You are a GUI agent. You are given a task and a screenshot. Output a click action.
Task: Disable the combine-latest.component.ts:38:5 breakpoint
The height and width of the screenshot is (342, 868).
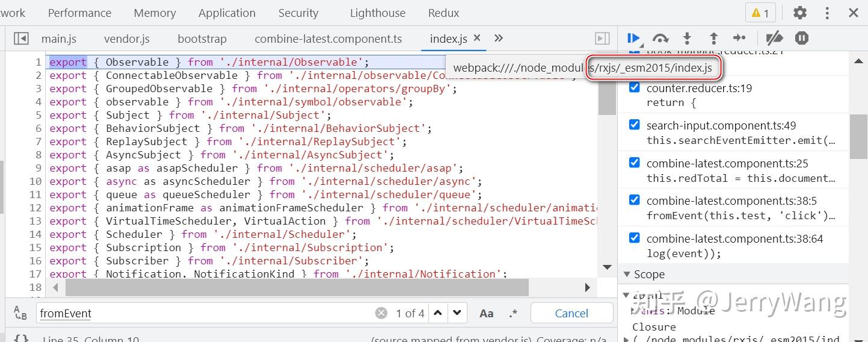(x=634, y=200)
